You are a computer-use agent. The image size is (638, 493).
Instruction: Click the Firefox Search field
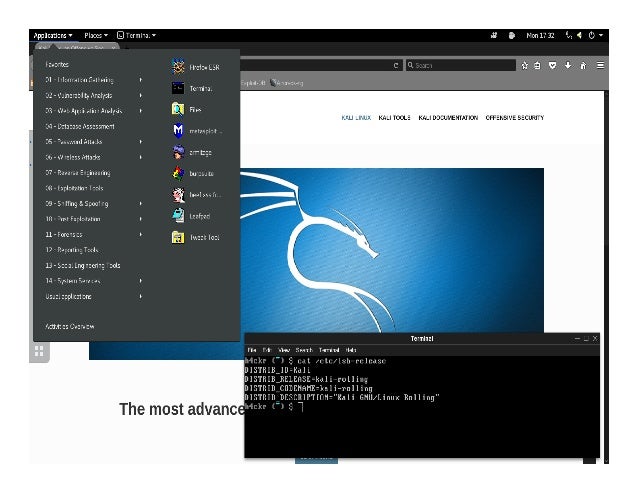tap(461, 65)
